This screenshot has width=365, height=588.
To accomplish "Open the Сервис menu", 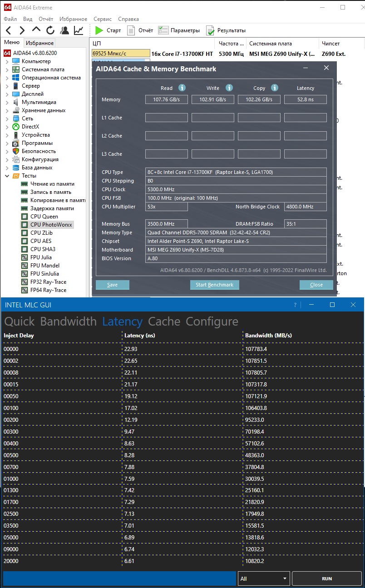I will tap(103, 19).
